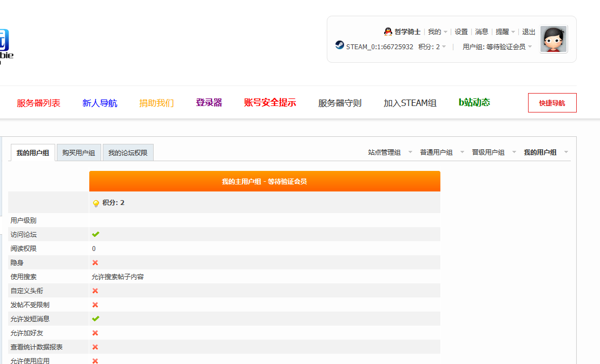Viewport: 600px width, 364px height.
Task: Open the 设置 link
Action: point(461,32)
